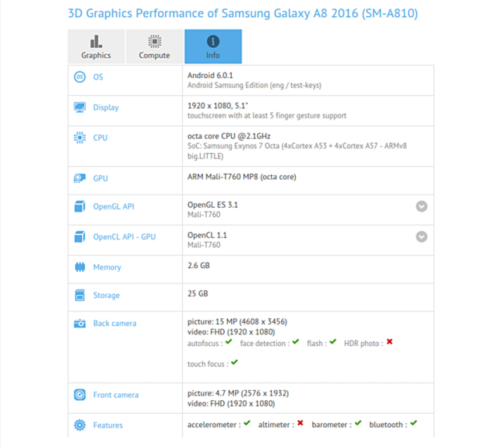
Task: Select the Info tab
Action: (x=213, y=46)
